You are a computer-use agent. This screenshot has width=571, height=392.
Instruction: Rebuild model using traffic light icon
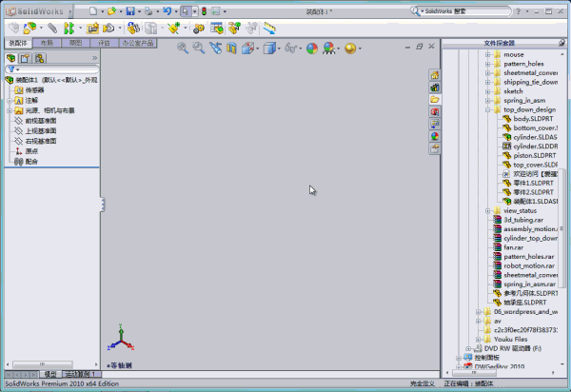pyautogui.click(x=204, y=11)
